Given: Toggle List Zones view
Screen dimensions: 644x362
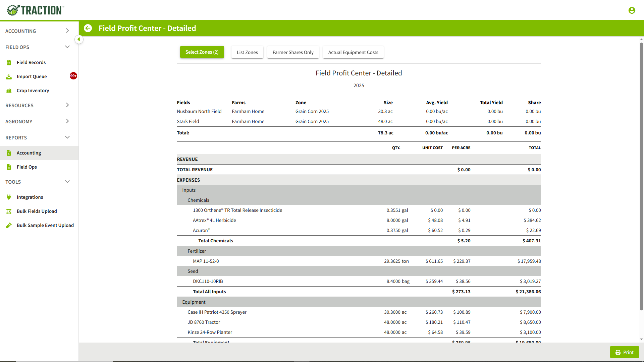Looking at the screenshot, I should (247, 52).
